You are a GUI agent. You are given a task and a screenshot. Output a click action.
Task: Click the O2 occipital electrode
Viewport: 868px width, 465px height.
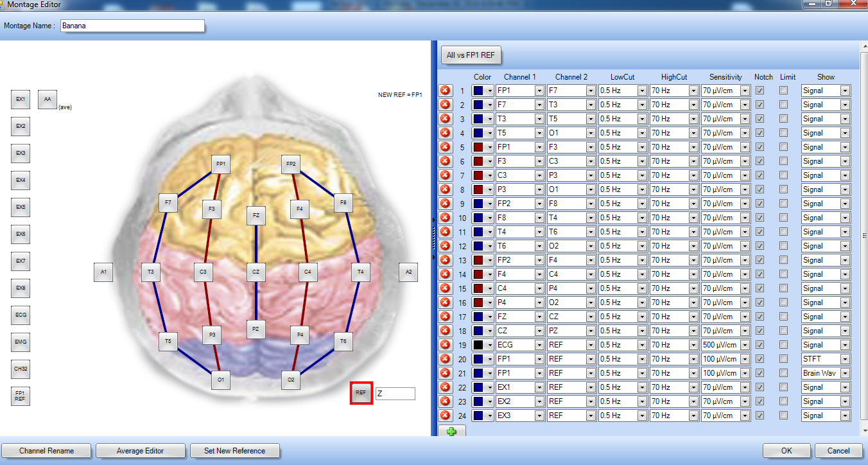[291, 380]
